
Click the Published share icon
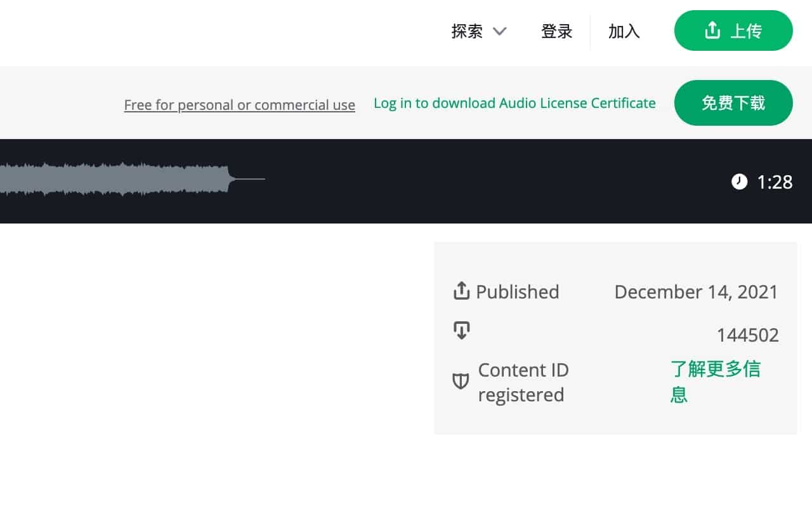click(x=461, y=291)
